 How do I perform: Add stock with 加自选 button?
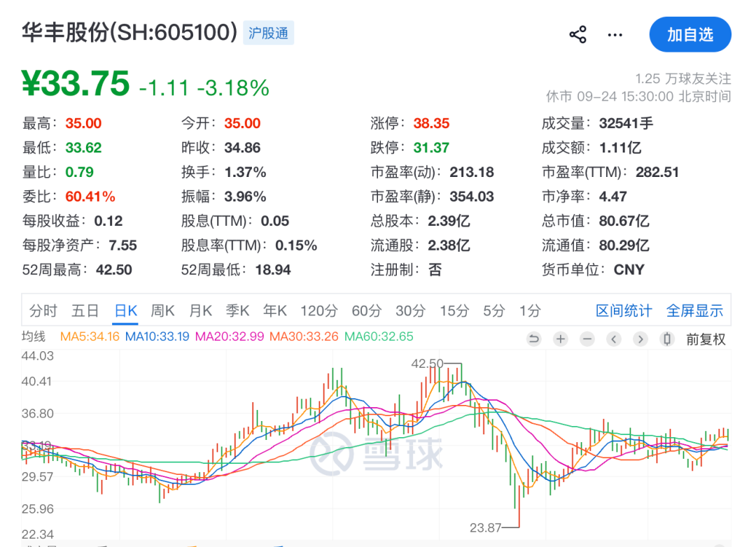point(690,35)
